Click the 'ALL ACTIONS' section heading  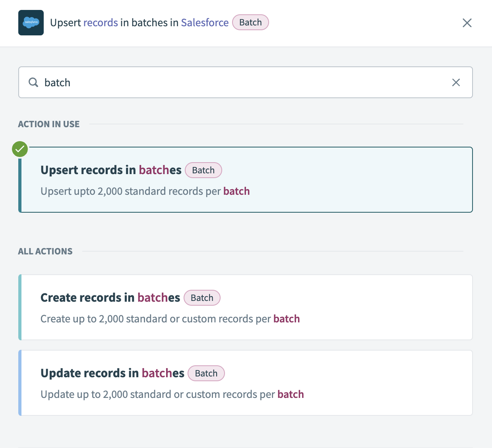[x=45, y=251]
